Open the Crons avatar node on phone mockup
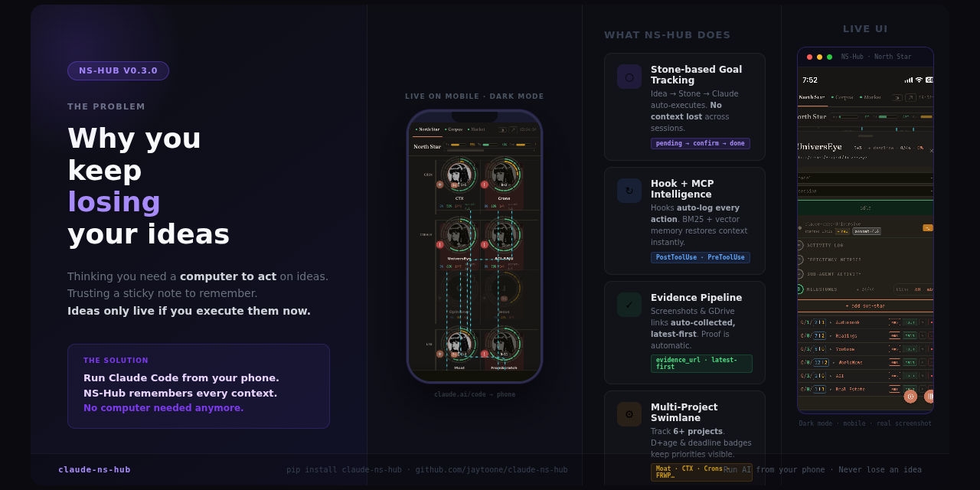This screenshot has height=490, width=980. (504, 175)
